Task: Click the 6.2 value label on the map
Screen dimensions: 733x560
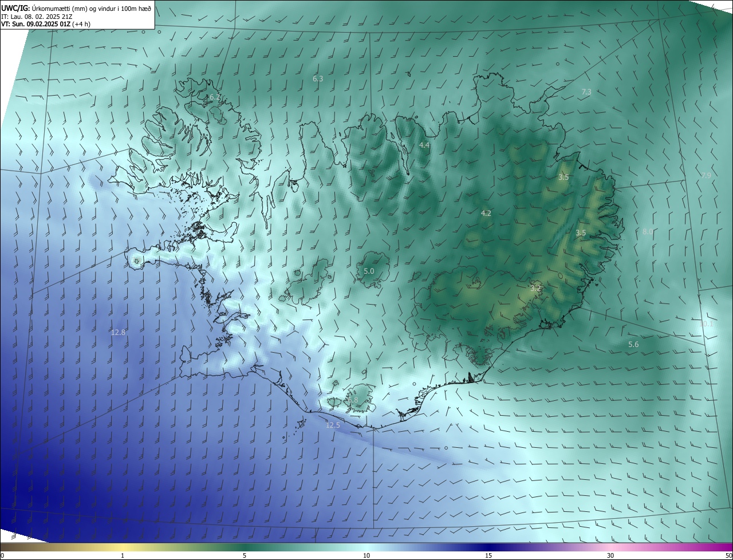Action: click(214, 97)
